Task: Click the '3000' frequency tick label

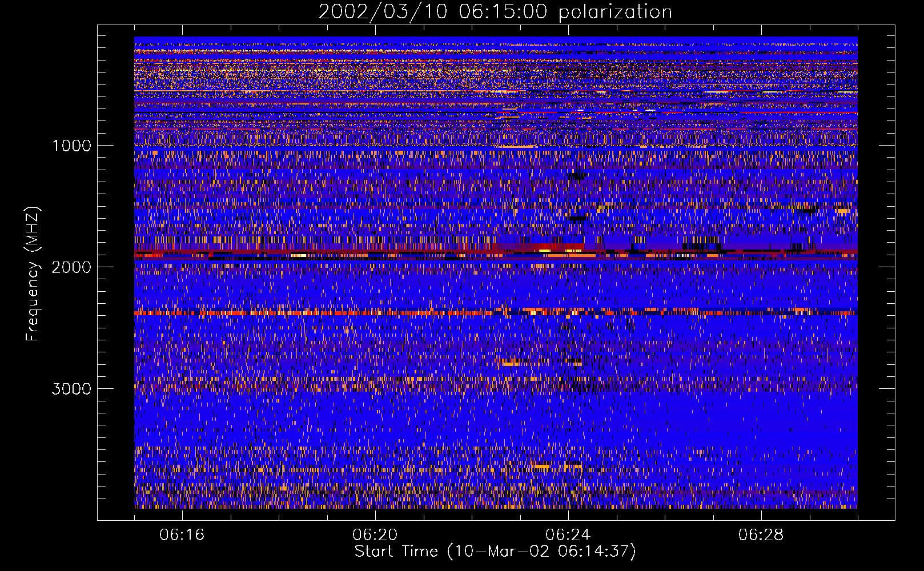Action: 71,389
